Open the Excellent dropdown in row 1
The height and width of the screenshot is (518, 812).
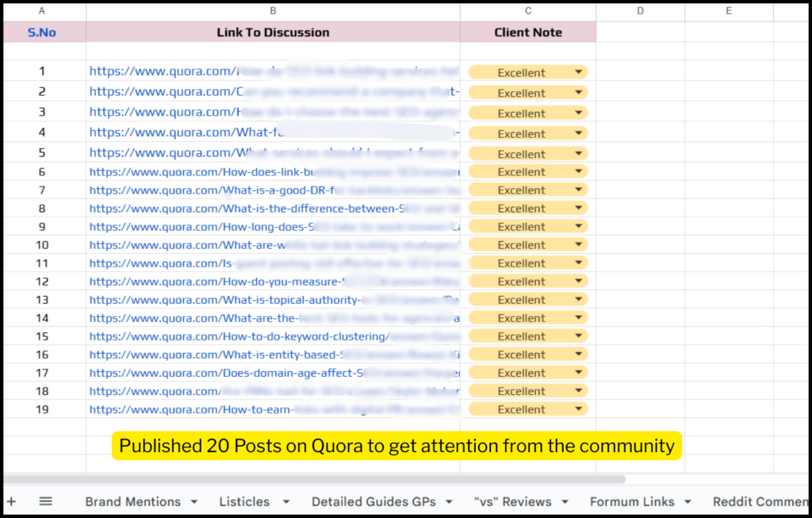pyautogui.click(x=528, y=72)
